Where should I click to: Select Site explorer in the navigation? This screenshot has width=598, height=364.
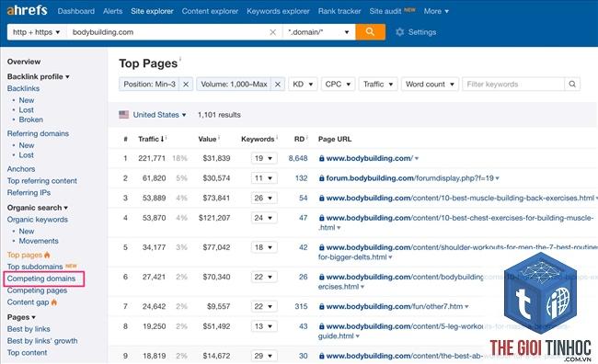point(152,11)
